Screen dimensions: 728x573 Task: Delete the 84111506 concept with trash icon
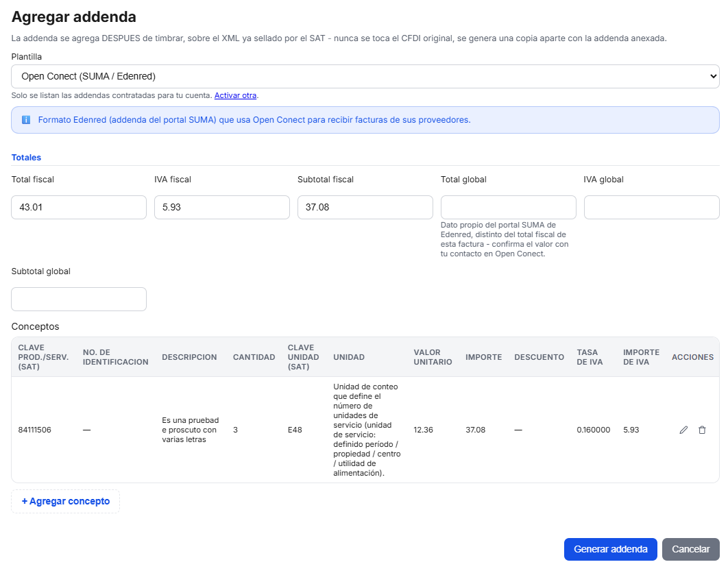[x=702, y=430]
